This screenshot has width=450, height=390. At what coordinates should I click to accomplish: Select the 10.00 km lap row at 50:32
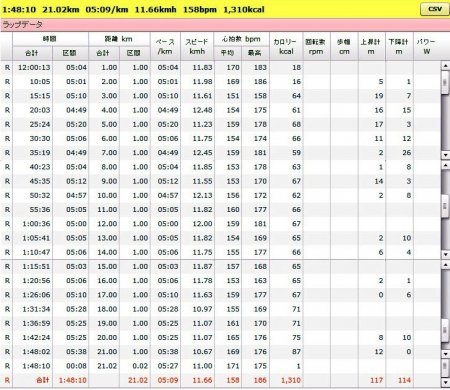(x=220, y=195)
